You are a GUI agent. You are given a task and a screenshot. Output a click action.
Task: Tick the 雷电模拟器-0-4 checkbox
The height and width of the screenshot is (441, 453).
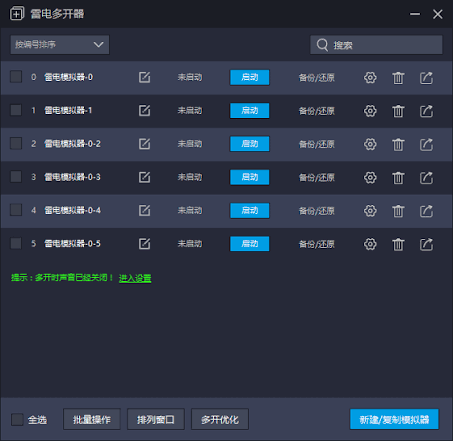(16, 210)
